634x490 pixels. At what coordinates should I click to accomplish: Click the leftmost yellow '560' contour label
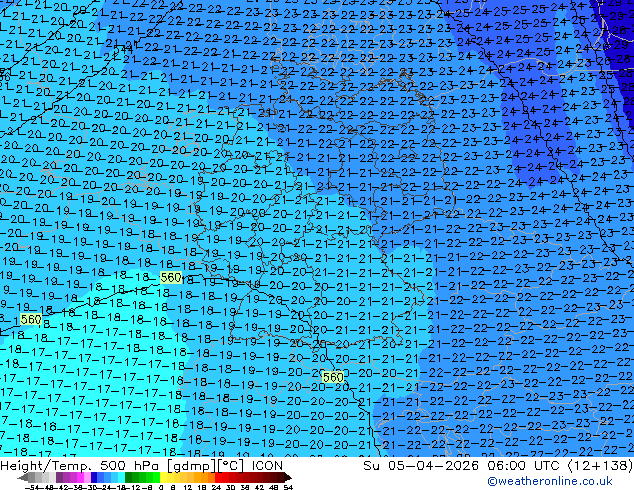[31, 319]
